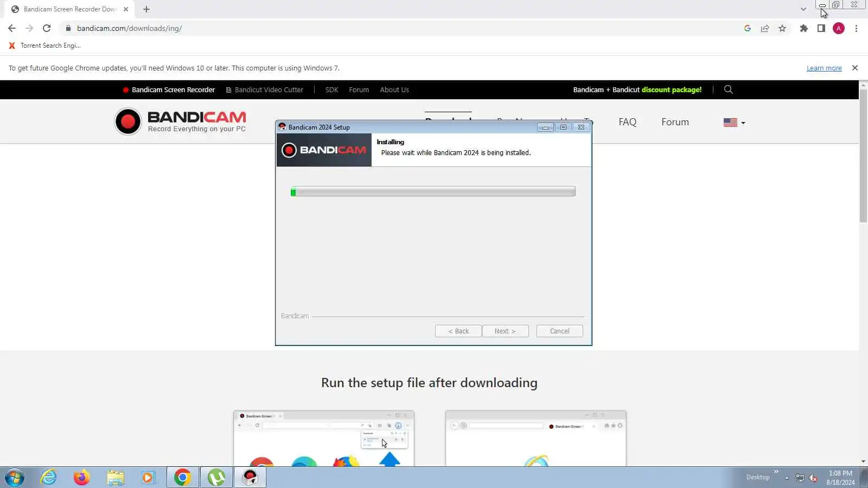
Task: Open top bar Forum link
Action: (359, 89)
